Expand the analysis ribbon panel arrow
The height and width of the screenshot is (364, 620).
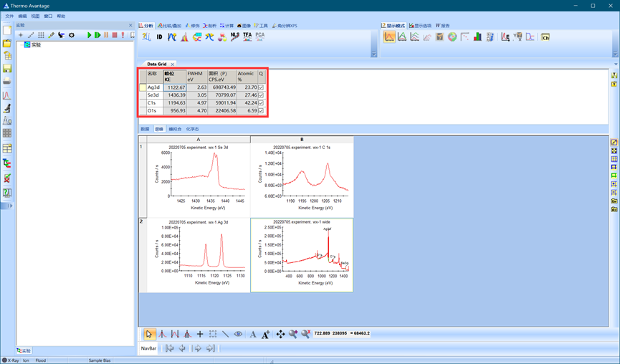tap(373, 54)
